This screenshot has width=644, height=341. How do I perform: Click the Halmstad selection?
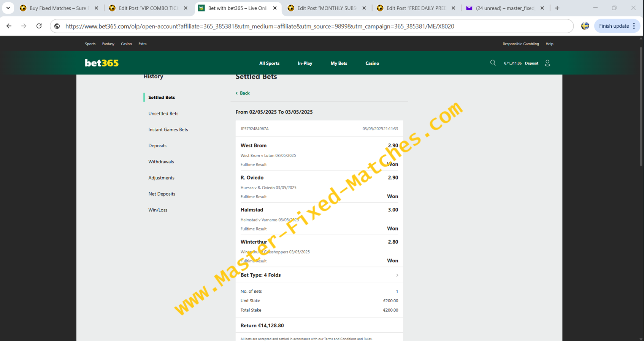(252, 210)
